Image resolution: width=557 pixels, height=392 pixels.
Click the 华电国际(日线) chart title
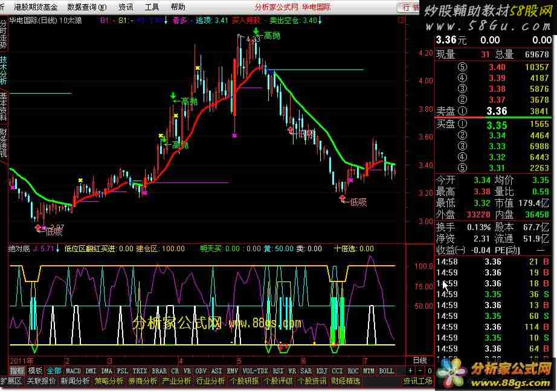tap(33, 21)
